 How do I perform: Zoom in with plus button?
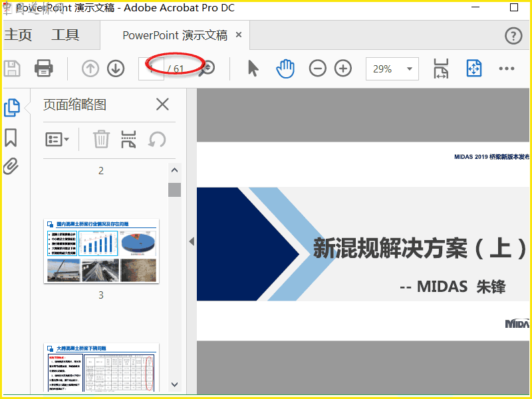point(343,68)
